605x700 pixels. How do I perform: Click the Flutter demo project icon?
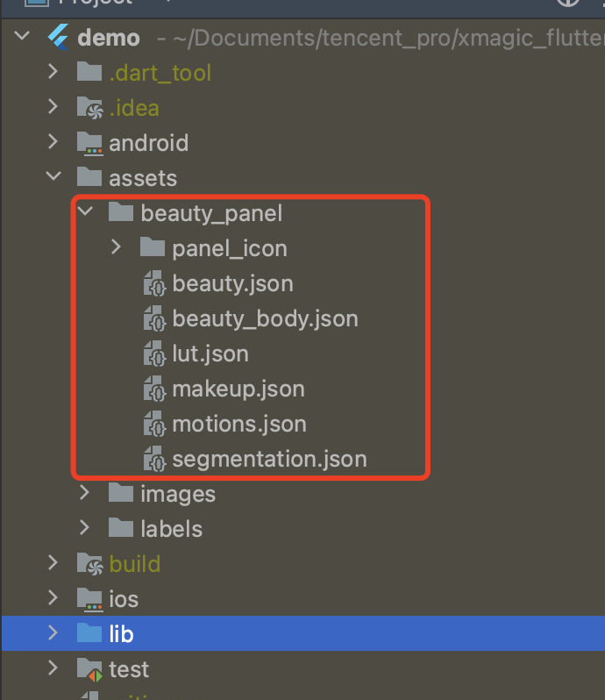click(58, 38)
